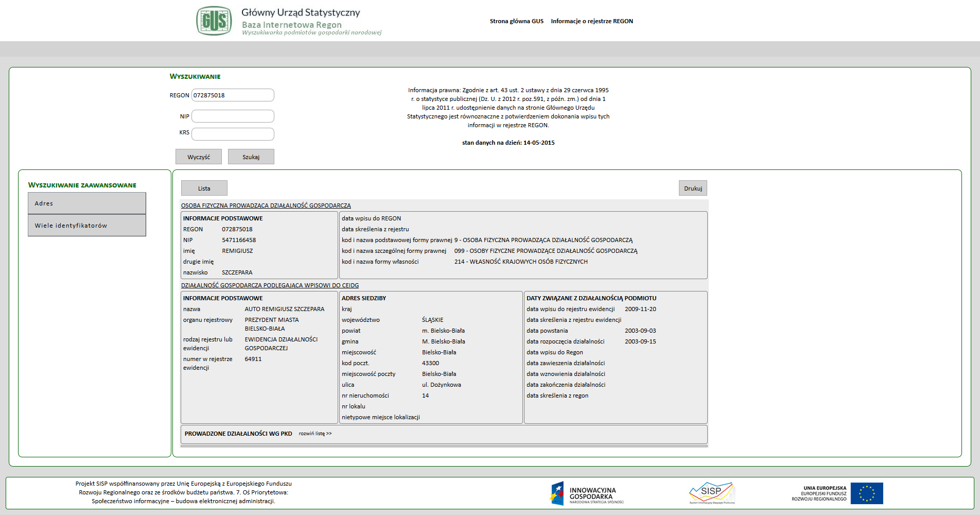Viewport: 980px width, 515px height.
Task: Select company name AUTO REMIGIUSZ SZCZEPARA
Action: (x=285, y=309)
